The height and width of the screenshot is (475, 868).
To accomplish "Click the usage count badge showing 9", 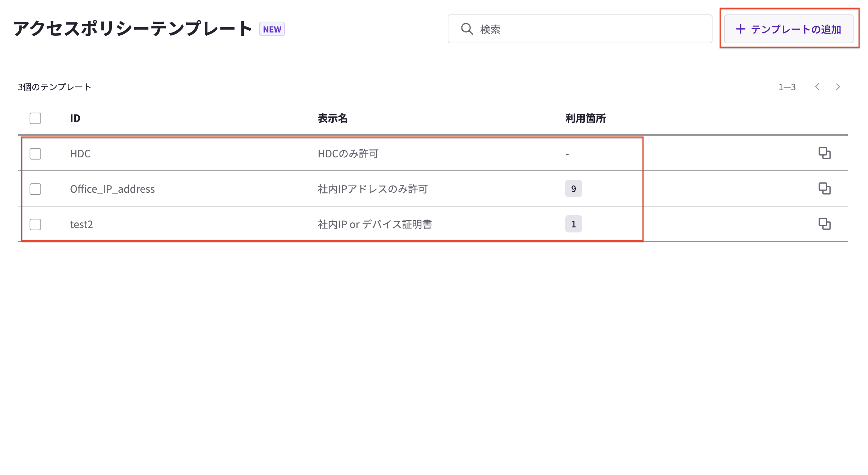I will click(573, 188).
